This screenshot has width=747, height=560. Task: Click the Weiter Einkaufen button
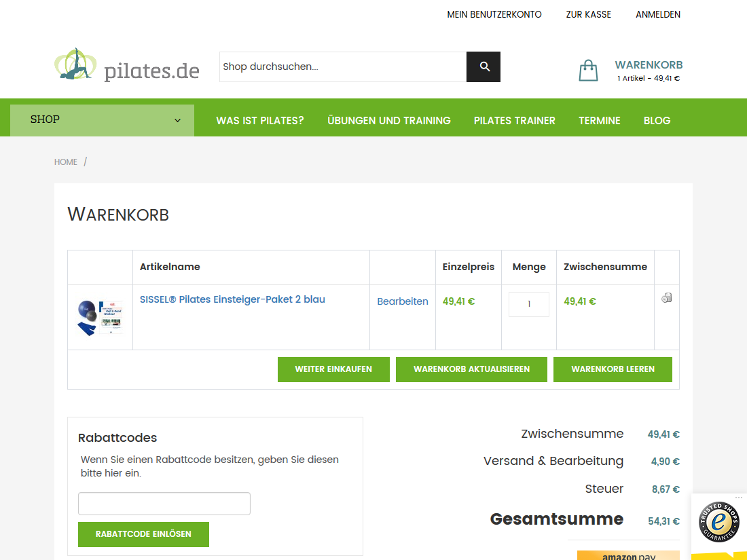tap(333, 369)
